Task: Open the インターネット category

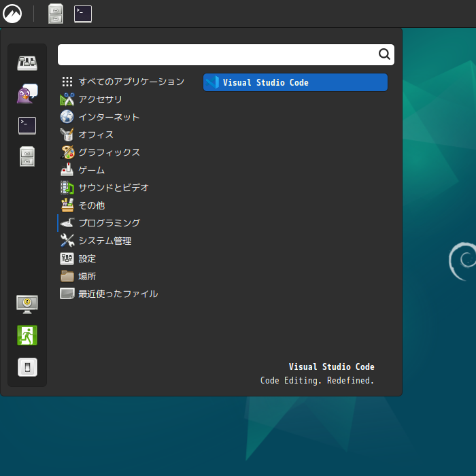Action: (109, 117)
